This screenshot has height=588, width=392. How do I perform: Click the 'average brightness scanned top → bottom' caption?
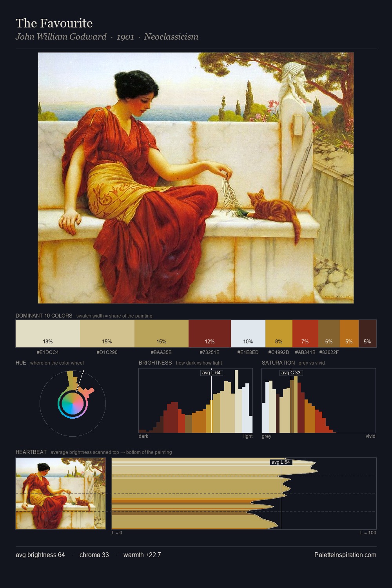pyautogui.click(x=111, y=452)
